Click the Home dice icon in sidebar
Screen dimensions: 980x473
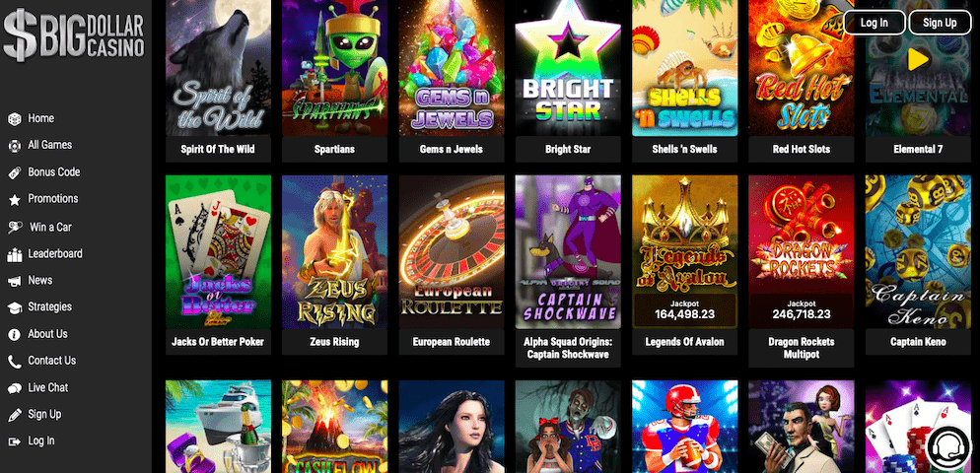[x=15, y=118]
